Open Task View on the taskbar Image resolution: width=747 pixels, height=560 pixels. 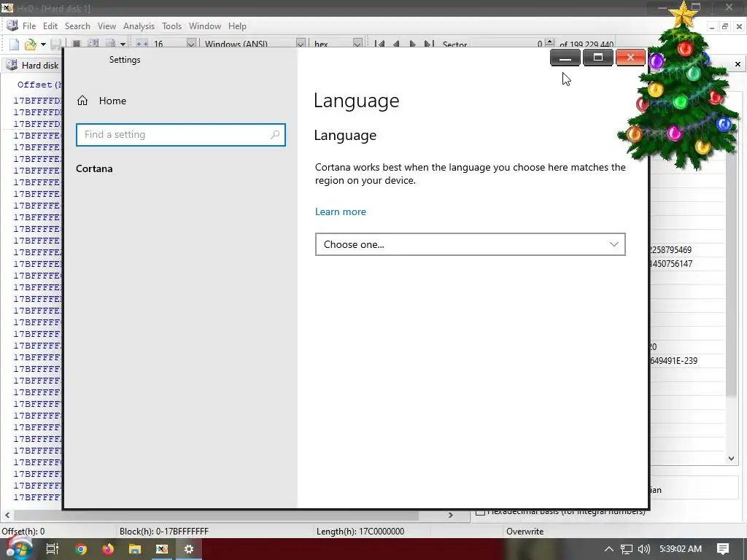point(53,549)
